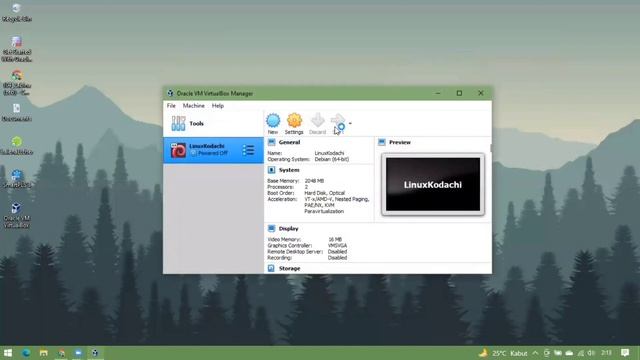Open the Storage section header link

click(289, 269)
